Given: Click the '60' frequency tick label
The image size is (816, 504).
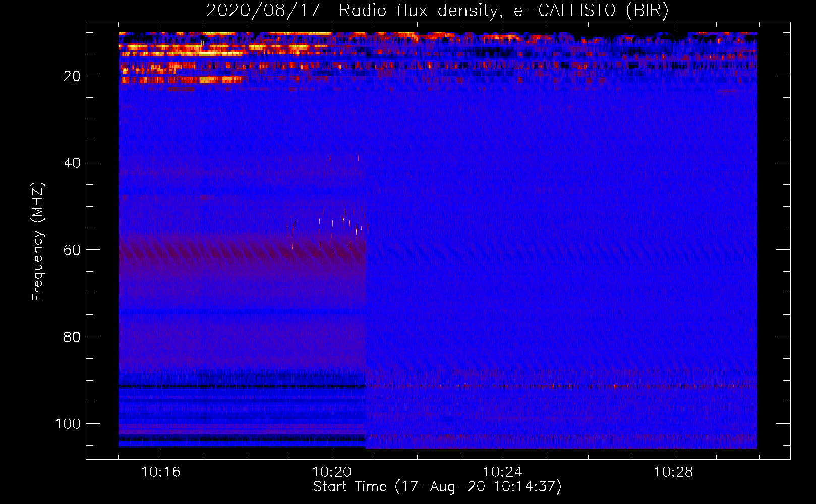Looking at the screenshot, I should (x=72, y=250).
